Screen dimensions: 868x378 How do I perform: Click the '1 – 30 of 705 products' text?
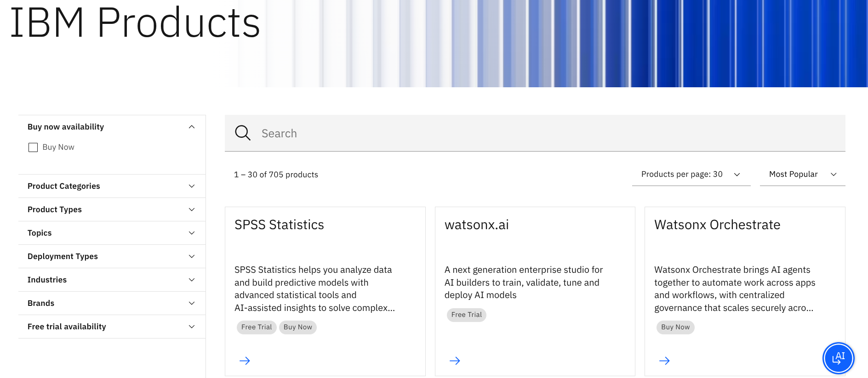(276, 175)
